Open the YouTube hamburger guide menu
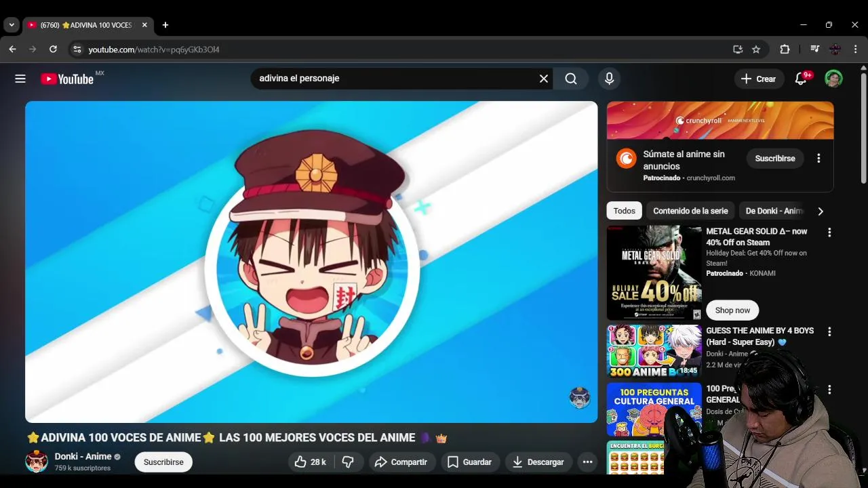Screen dimensions: 868x488 pos(20,79)
